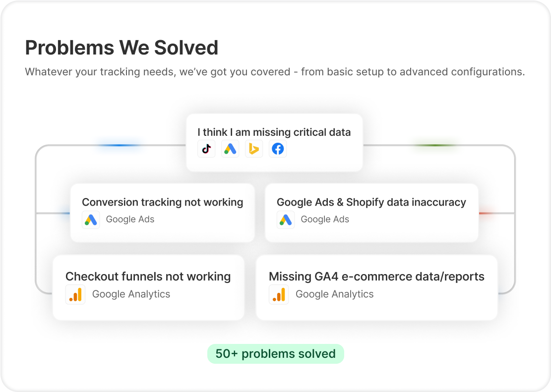Click the I think I am missing critical data title

(274, 132)
